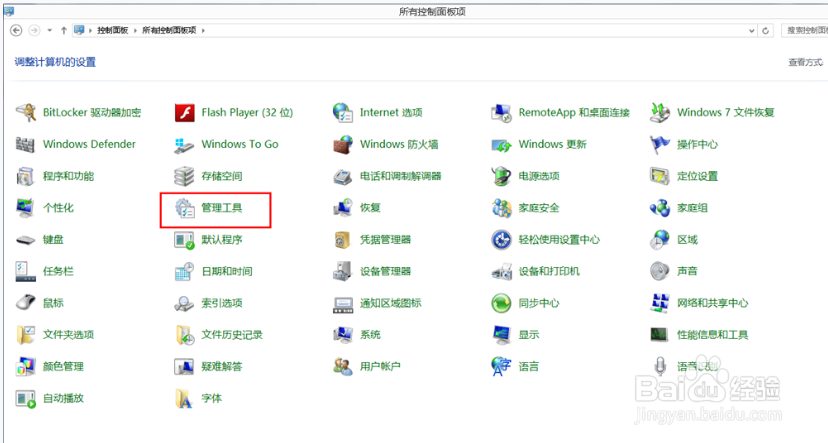Screen dimensions: 828x443
Task: Expand the chevron after 控制面板 breadcrumb
Action: (x=135, y=31)
